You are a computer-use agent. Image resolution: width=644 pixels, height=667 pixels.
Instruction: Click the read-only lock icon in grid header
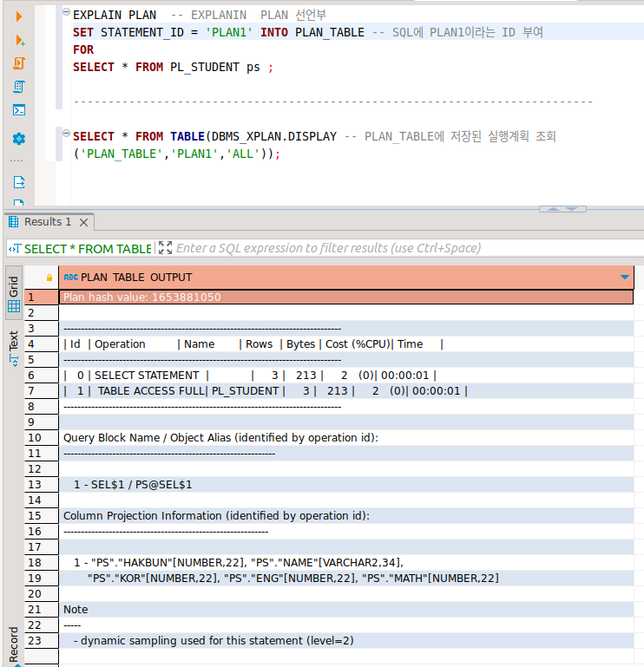(x=49, y=278)
